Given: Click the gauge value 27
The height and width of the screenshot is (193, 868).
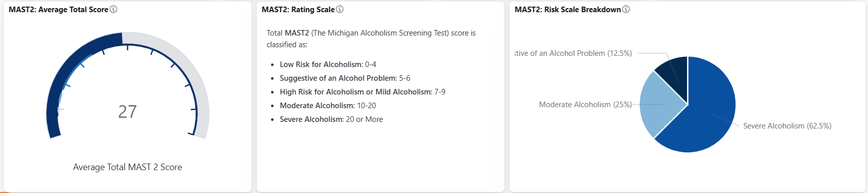Looking at the screenshot, I should [x=127, y=112].
